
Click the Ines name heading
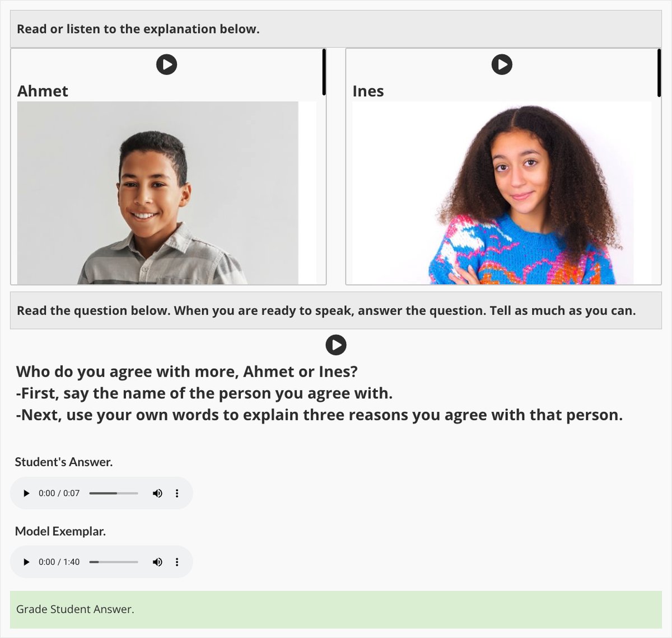click(368, 91)
